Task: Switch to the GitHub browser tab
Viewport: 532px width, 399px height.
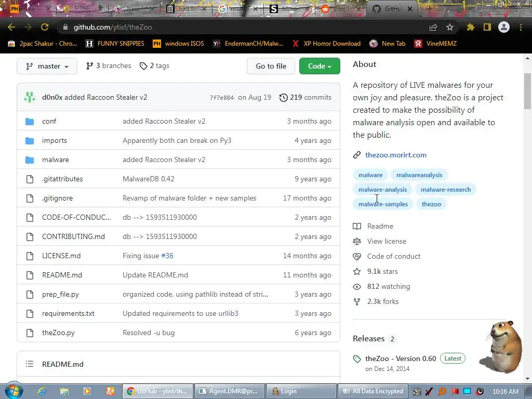Action: pyautogui.click(x=392, y=9)
